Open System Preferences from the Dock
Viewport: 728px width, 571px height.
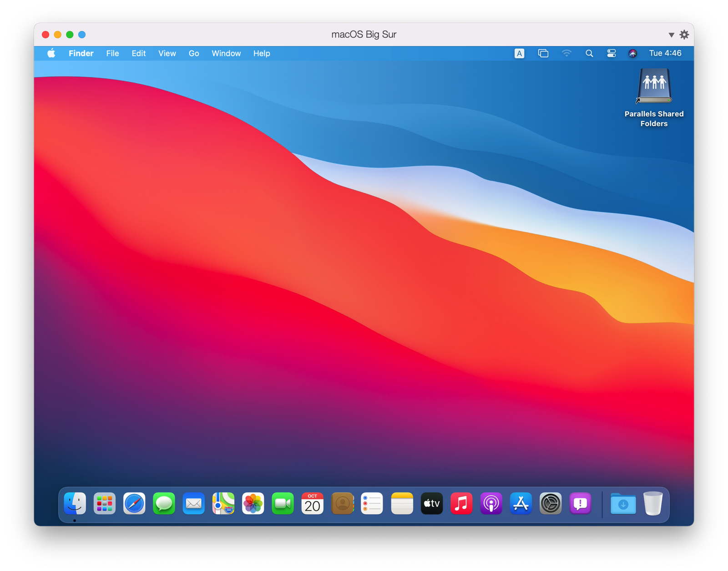[551, 504]
